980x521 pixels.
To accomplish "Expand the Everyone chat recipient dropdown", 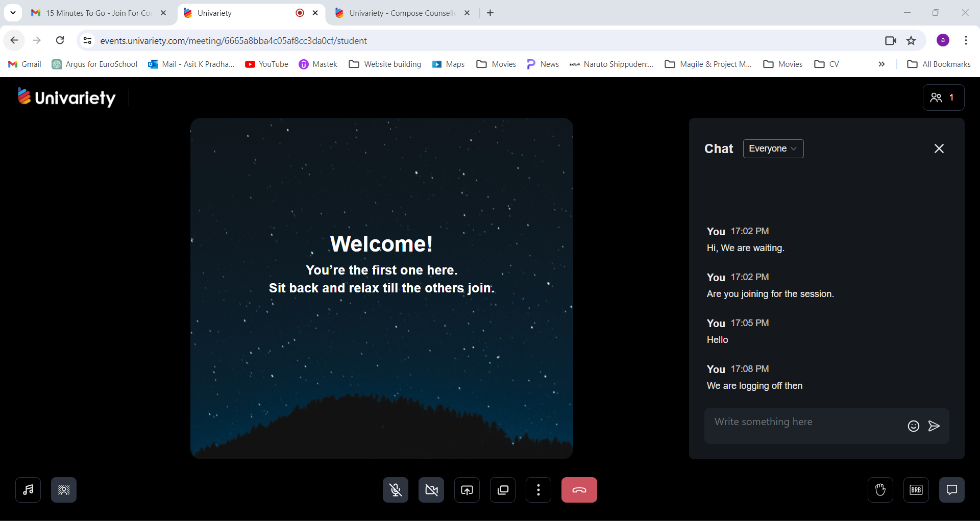I will click(x=773, y=148).
